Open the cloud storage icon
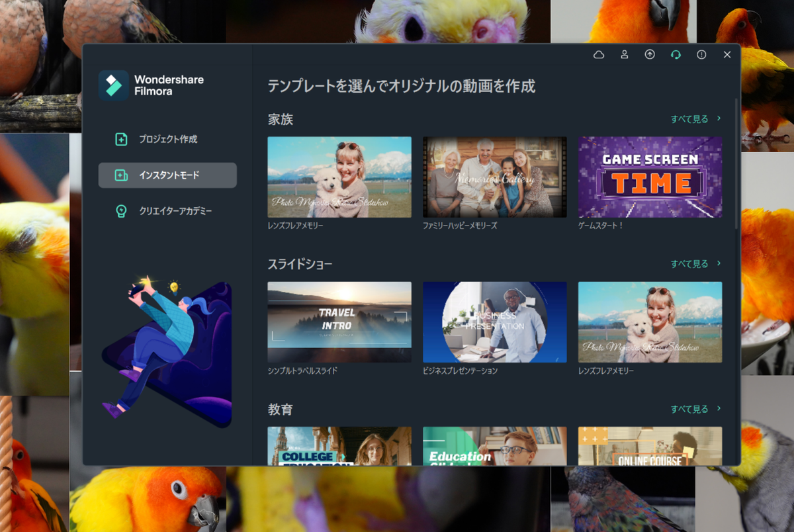Viewport: 794px width, 532px height. click(x=599, y=55)
